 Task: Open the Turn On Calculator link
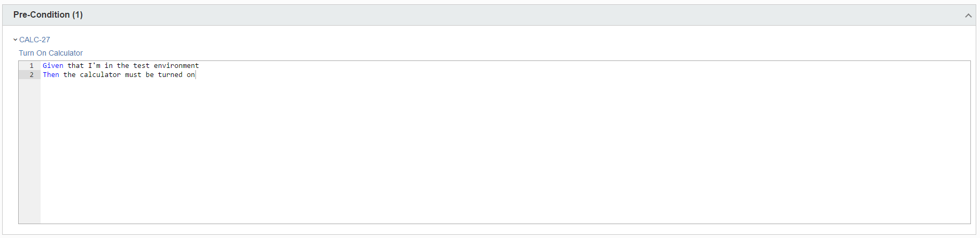tap(51, 53)
